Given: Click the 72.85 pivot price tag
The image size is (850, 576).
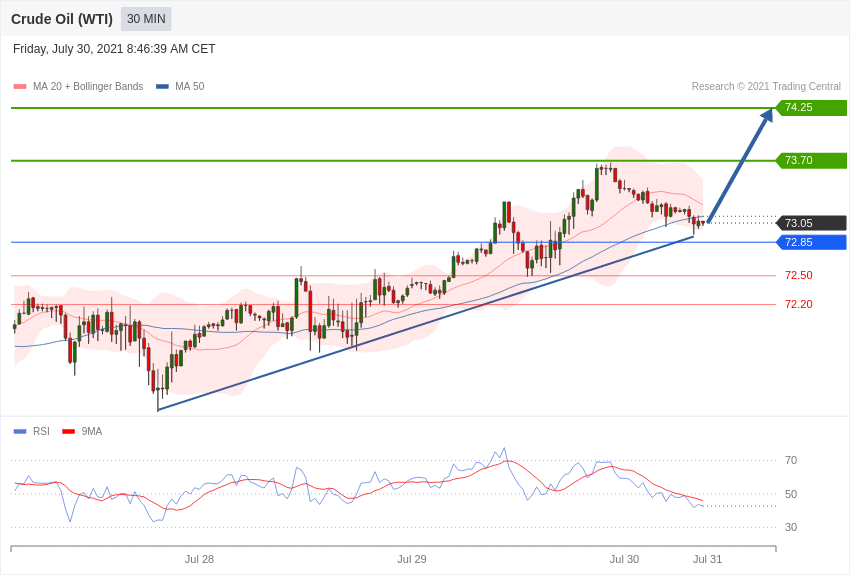Looking at the screenshot, I should point(812,242).
